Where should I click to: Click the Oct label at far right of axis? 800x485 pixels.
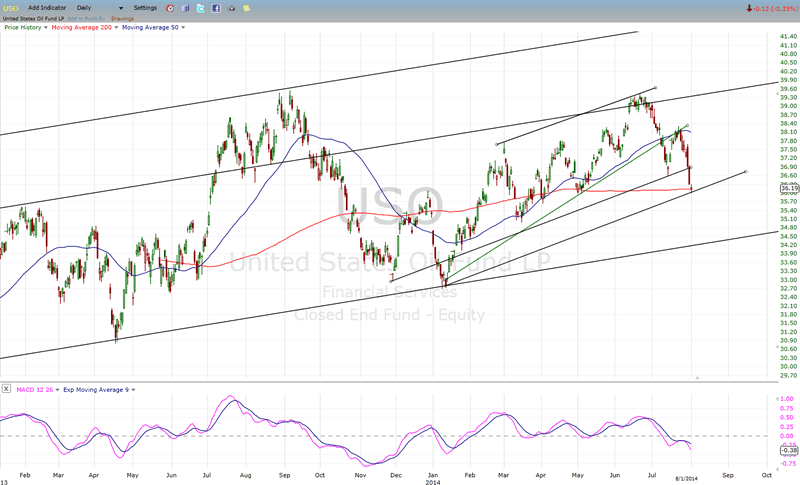coord(767,475)
